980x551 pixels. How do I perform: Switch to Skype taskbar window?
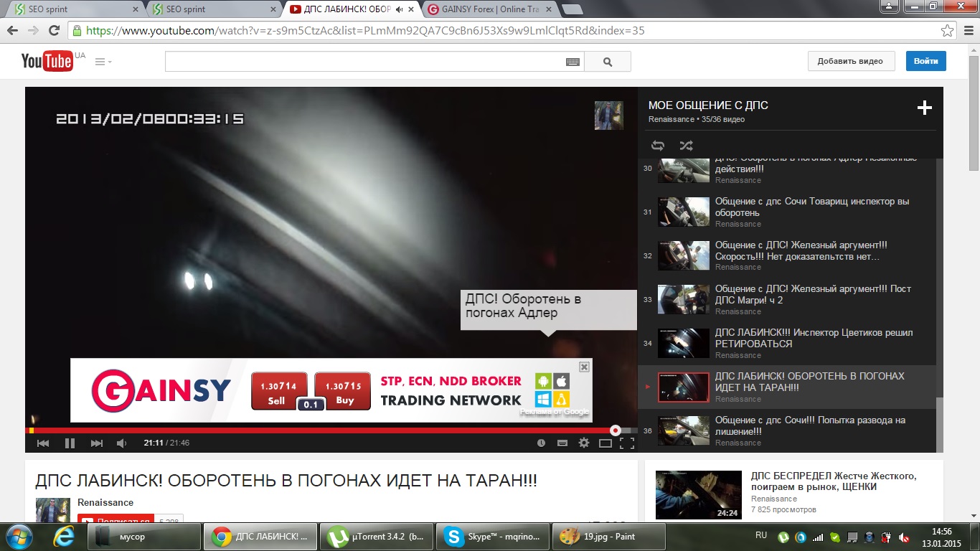pos(493,537)
